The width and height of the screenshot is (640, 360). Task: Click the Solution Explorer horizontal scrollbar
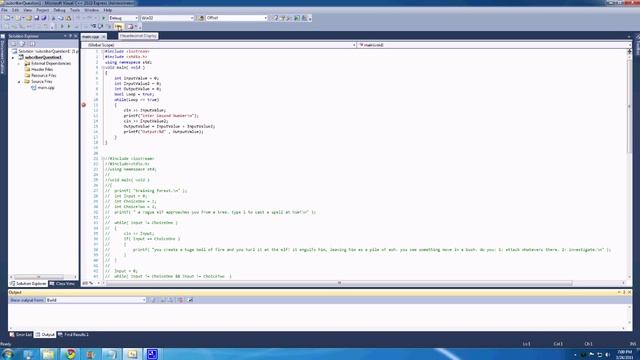(39, 277)
